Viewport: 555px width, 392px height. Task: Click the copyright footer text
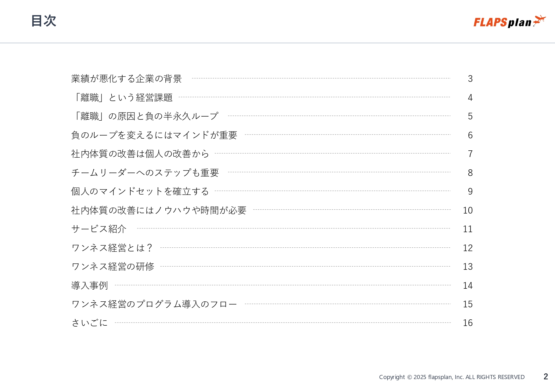(452, 377)
